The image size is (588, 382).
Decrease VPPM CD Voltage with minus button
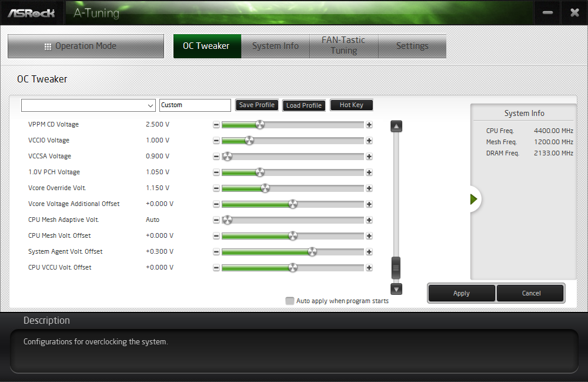[216, 125]
